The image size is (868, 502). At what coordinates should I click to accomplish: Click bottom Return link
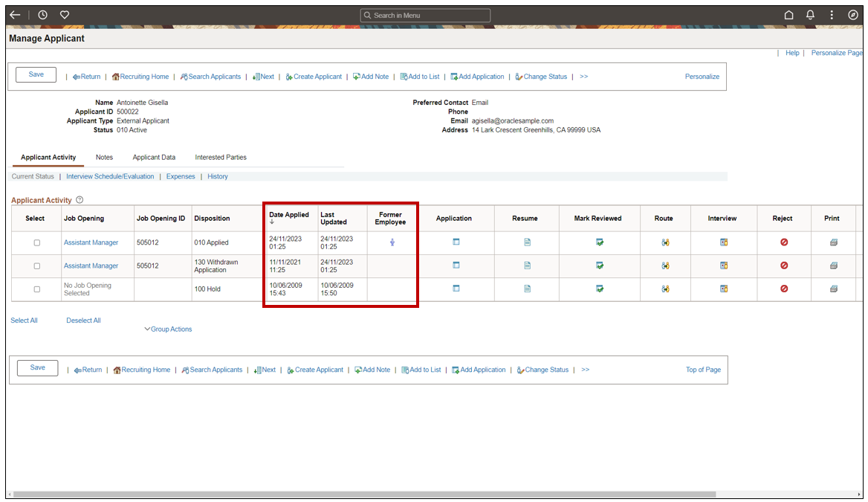pyautogui.click(x=88, y=370)
